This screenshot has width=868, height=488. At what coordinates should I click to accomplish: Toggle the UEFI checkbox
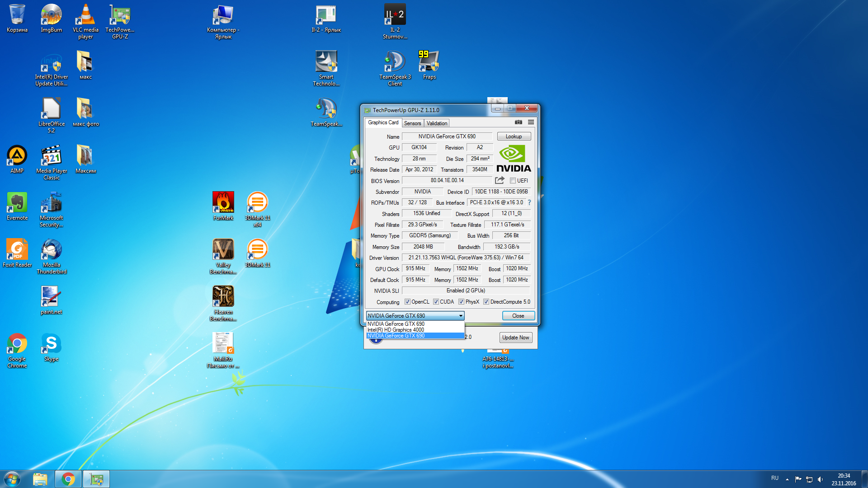click(513, 181)
